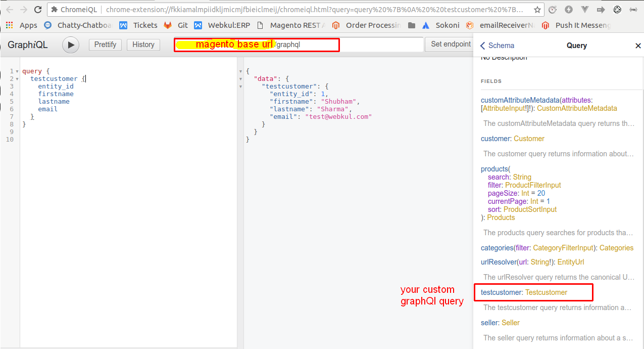
Task: Click firstname in the query editor
Action: coord(56,94)
